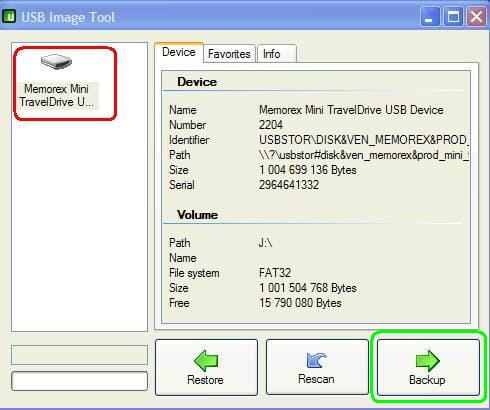Click the Rescan button label
The width and height of the screenshot is (490, 410).
click(316, 379)
